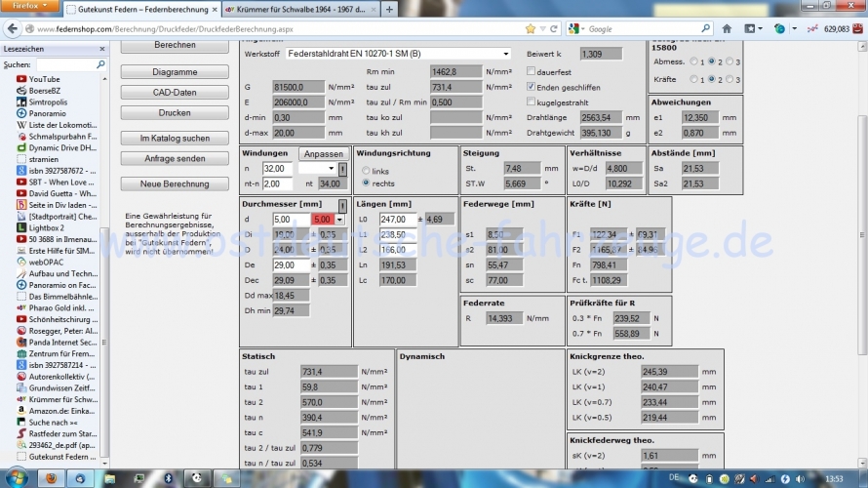Click Im Katalog suchen button
Image resolution: width=868 pixels, height=488 pixels.
click(175, 138)
